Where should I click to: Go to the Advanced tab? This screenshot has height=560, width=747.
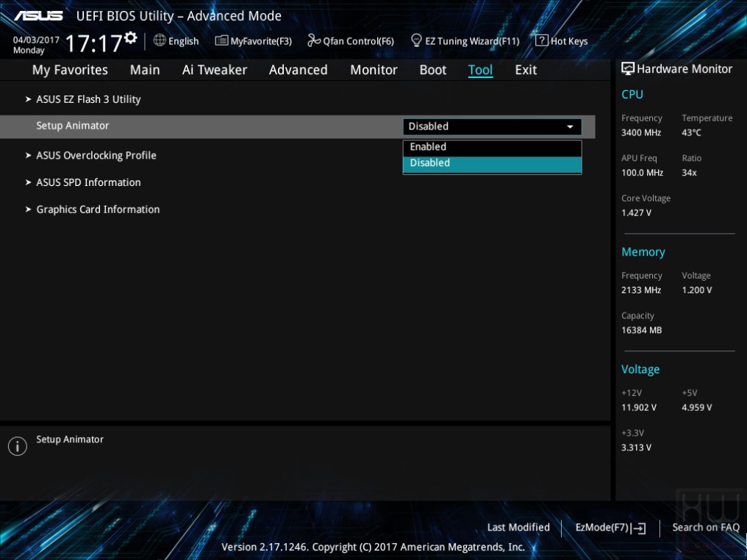(299, 70)
